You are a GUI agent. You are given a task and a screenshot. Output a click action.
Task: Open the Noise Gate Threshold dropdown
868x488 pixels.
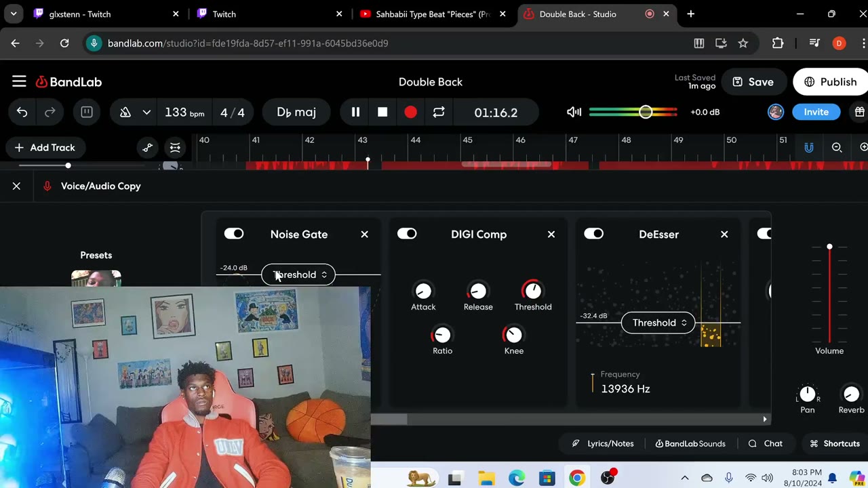point(298,274)
